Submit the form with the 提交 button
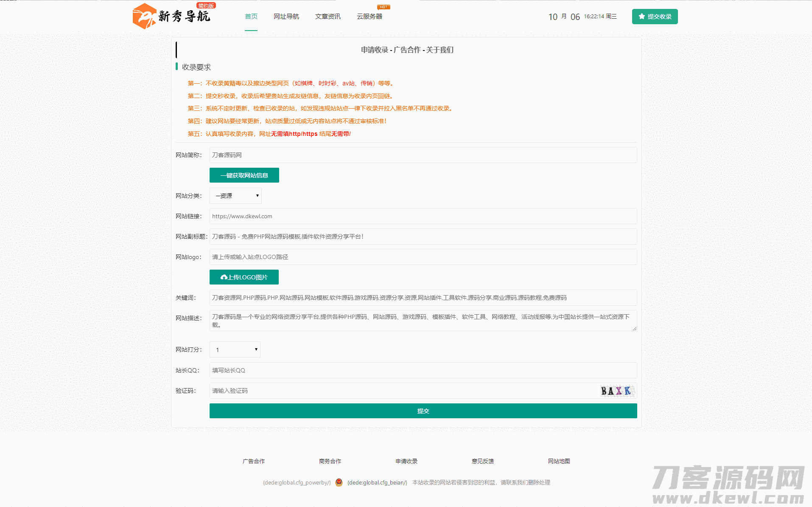 423,411
